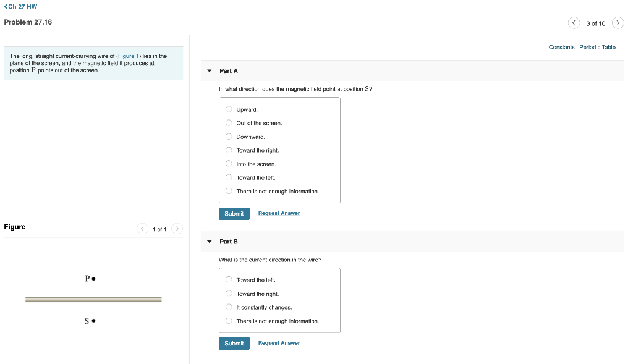Select 'There is not enough information.' in Part B

tap(229, 321)
